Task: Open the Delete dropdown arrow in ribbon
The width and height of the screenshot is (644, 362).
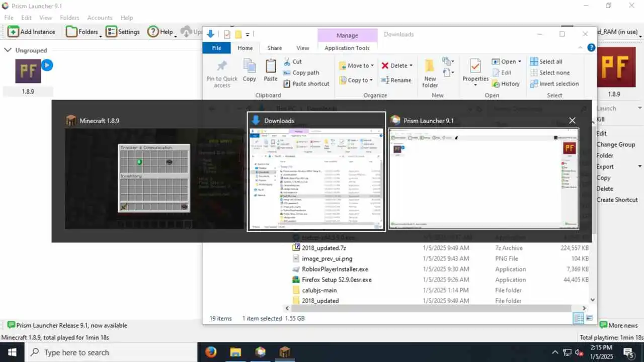Action: [411, 65]
